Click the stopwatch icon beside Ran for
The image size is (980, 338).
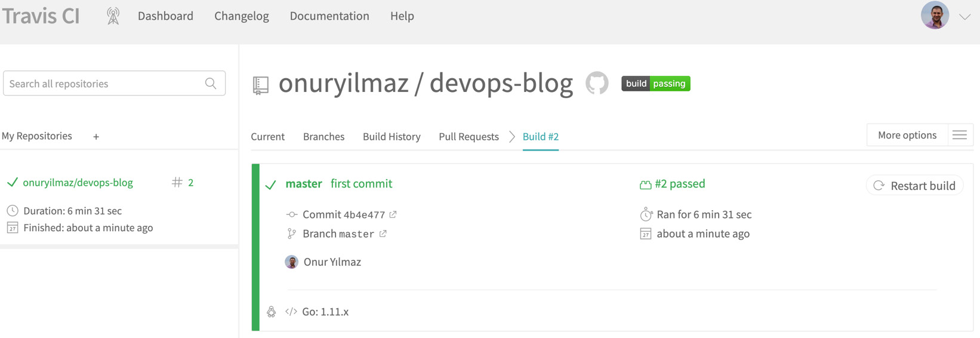pyautogui.click(x=646, y=214)
